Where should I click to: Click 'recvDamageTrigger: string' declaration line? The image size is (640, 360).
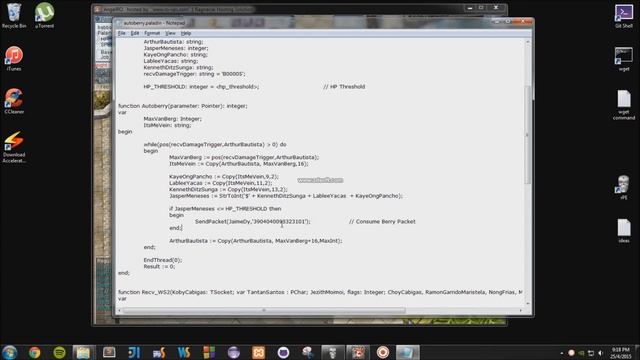(x=194, y=74)
